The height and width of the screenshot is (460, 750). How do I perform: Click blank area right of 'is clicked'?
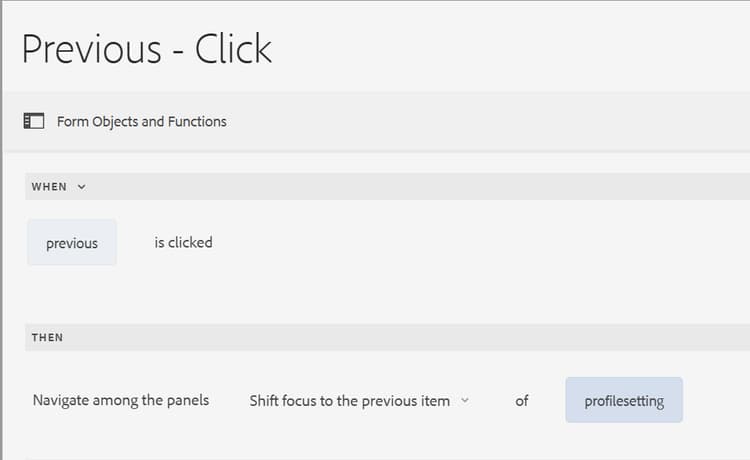tap(450, 242)
